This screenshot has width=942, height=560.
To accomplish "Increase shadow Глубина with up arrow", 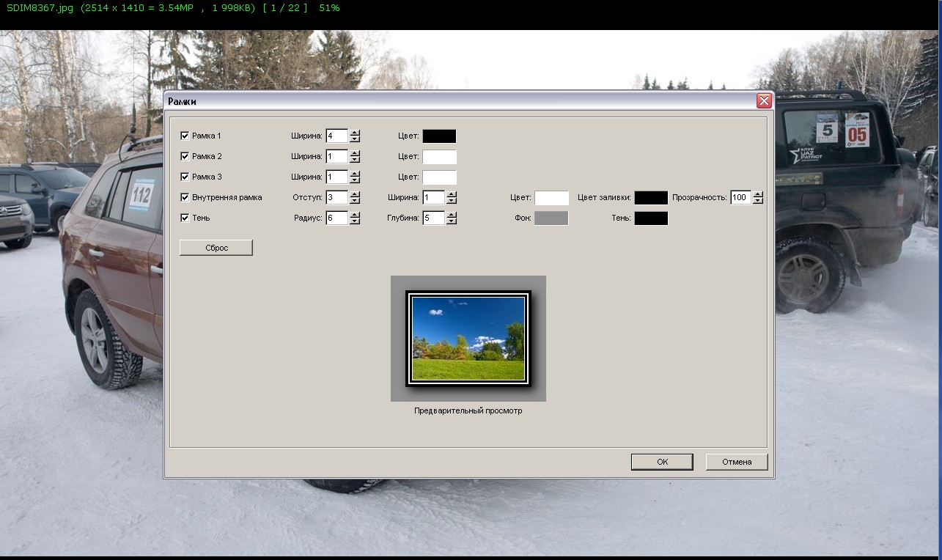I will point(452,215).
